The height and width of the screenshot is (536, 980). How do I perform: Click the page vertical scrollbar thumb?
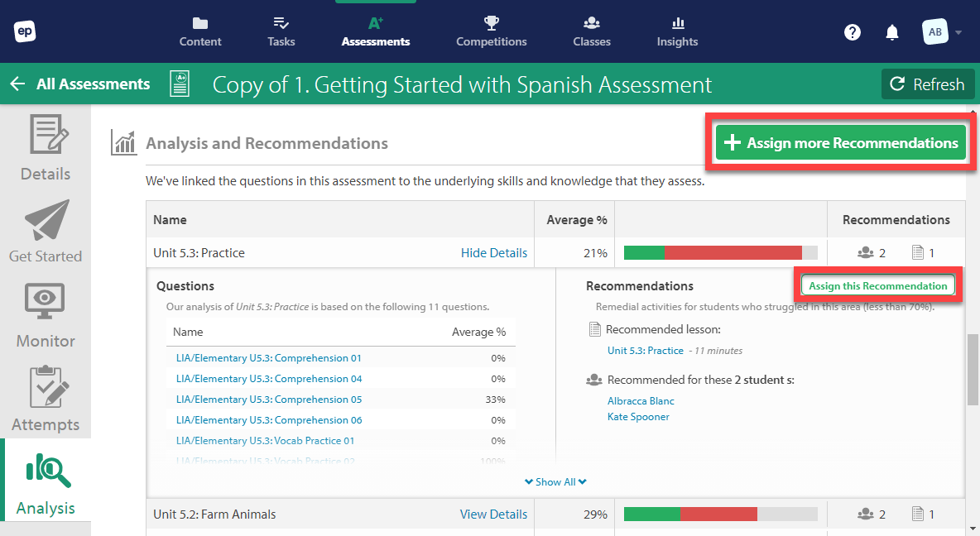pos(973,370)
